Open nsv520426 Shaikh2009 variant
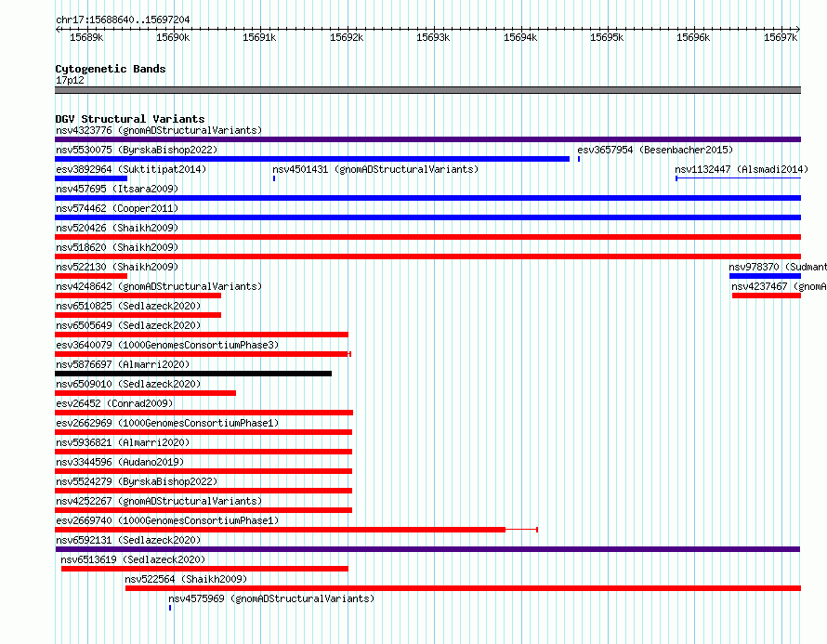The image size is (827, 644). (117, 228)
